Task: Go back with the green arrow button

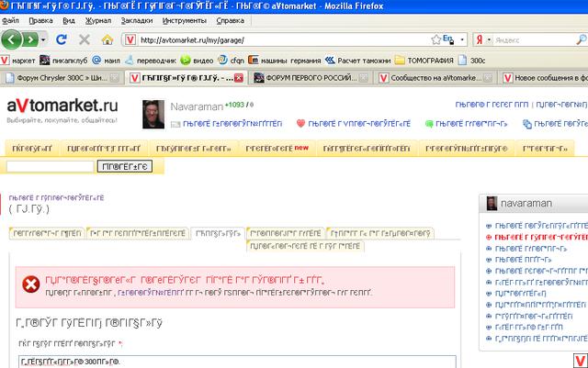Action: (x=11, y=39)
